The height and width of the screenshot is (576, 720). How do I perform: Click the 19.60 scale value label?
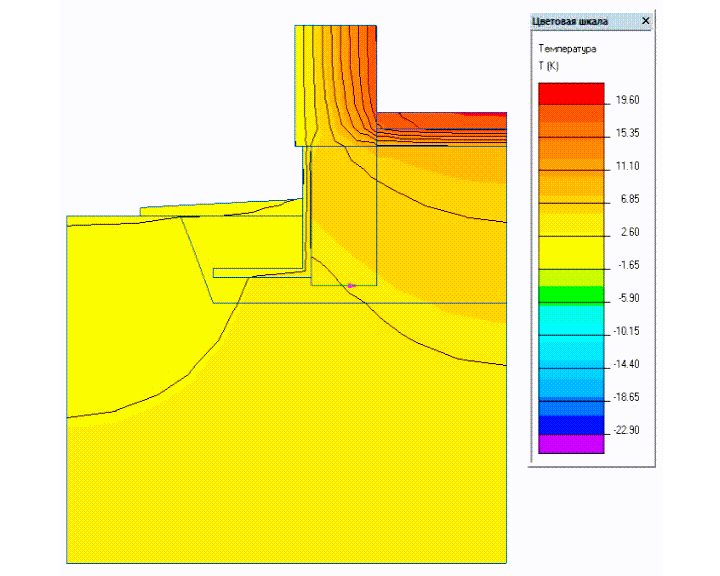point(627,100)
